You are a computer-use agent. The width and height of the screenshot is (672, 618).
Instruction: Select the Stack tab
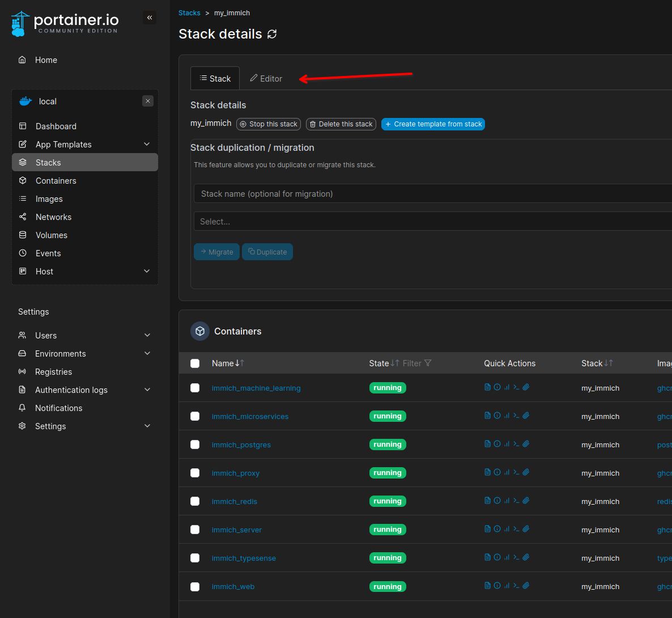215,78
